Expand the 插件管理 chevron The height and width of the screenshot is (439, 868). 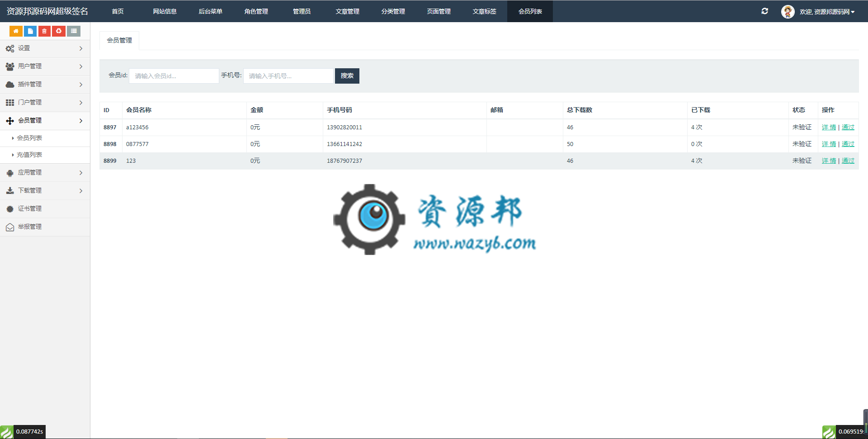81,85
